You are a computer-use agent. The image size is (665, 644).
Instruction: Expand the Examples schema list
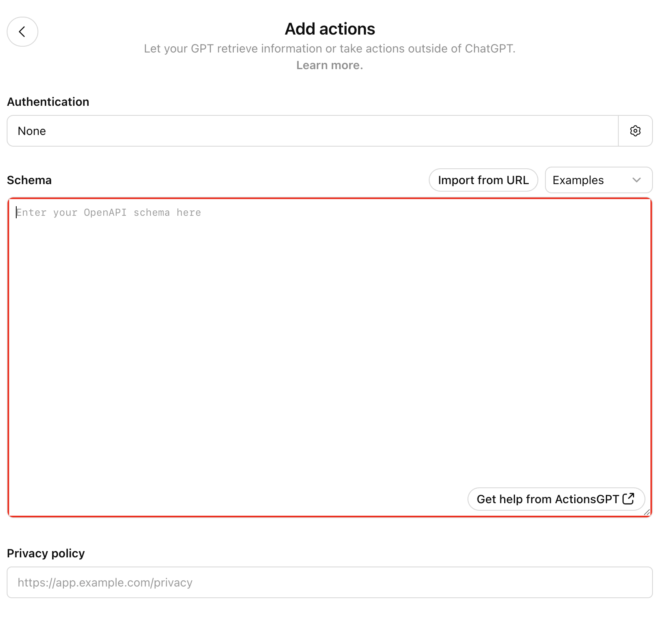(599, 180)
